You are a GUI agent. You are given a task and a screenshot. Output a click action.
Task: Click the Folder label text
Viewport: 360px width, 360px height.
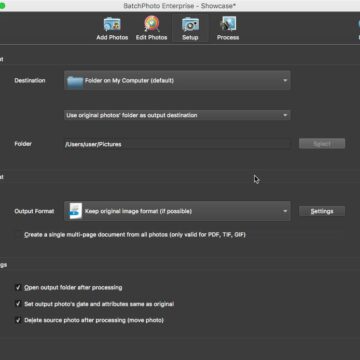pos(23,144)
